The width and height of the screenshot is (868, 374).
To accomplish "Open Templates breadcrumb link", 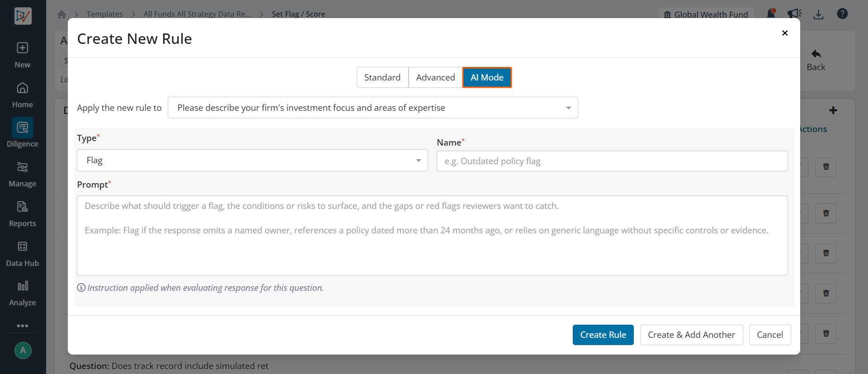I will (x=104, y=14).
